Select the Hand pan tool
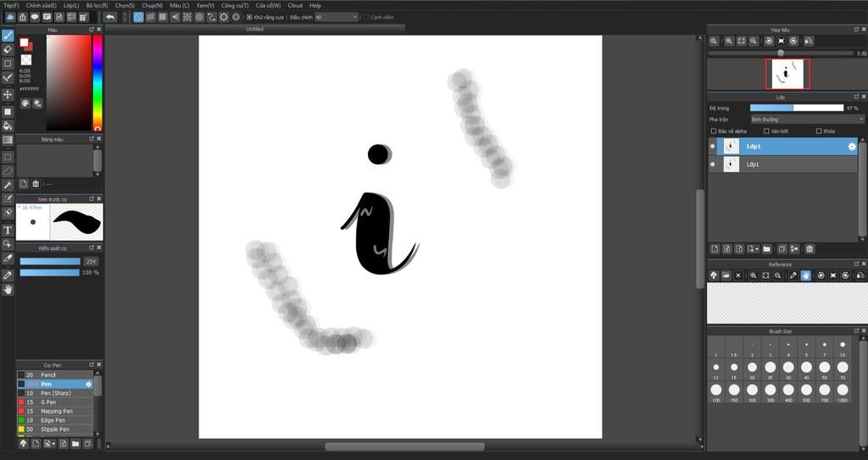This screenshot has height=460, width=868. pyautogui.click(x=8, y=290)
